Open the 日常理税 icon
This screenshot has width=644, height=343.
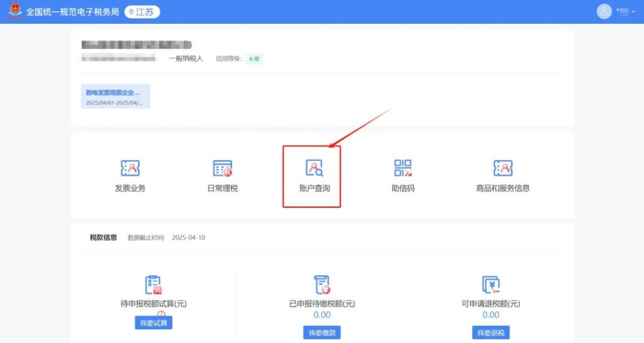click(223, 168)
